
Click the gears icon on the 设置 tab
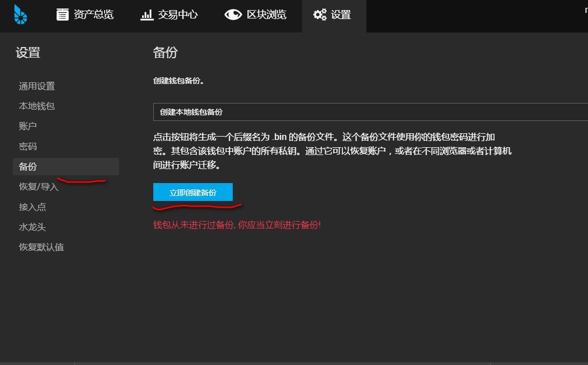coord(319,15)
